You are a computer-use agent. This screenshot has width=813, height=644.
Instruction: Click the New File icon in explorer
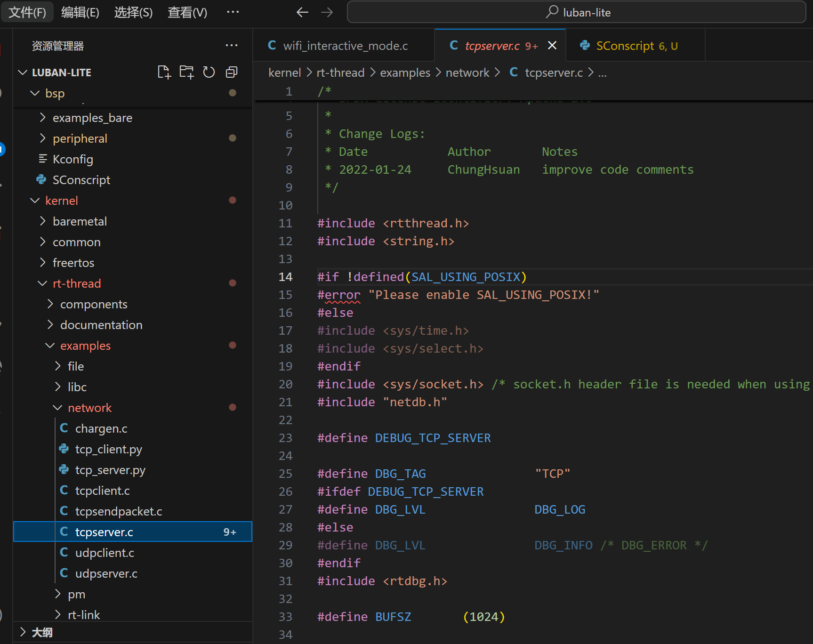[x=164, y=72]
